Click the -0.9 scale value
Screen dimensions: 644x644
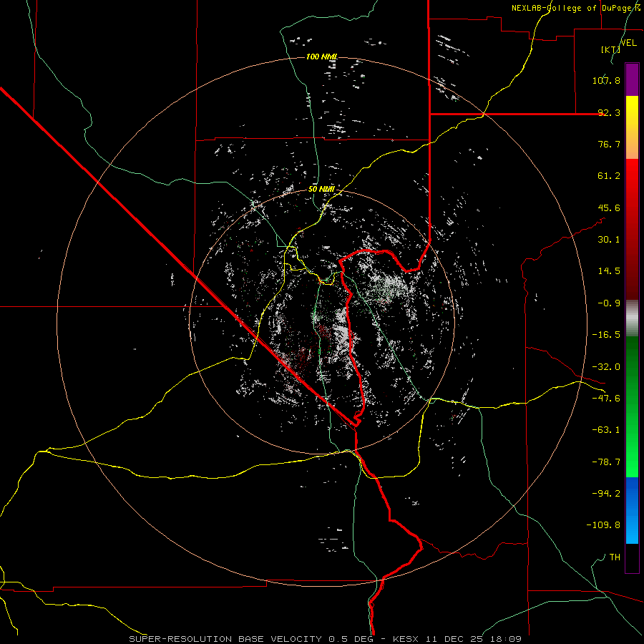(609, 303)
